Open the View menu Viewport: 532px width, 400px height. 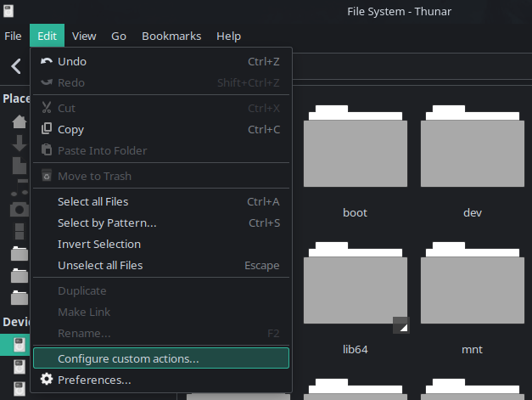[x=84, y=36]
